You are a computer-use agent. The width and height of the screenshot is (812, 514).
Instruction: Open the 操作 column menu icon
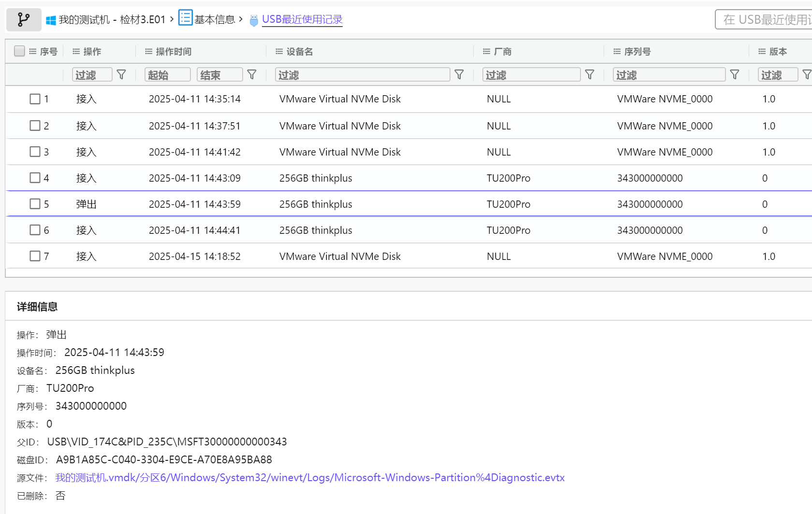[76, 51]
